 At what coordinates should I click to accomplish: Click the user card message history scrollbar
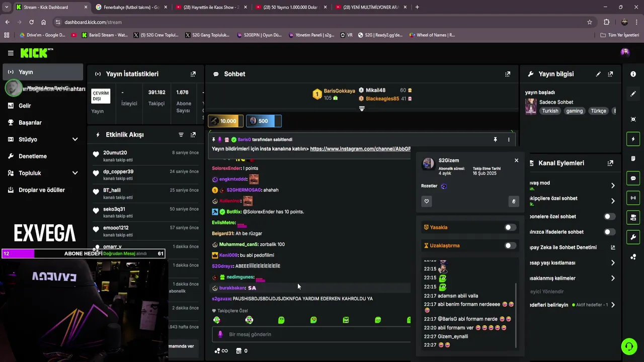click(516, 315)
